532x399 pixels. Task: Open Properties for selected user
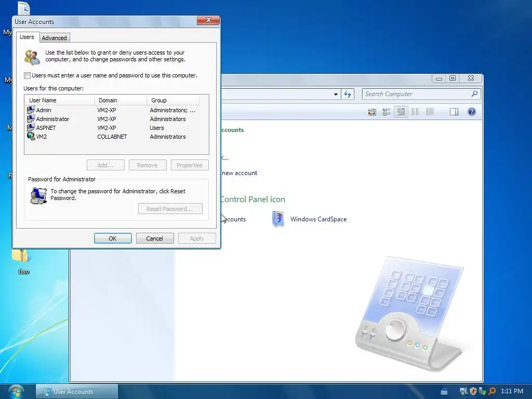[x=190, y=165]
